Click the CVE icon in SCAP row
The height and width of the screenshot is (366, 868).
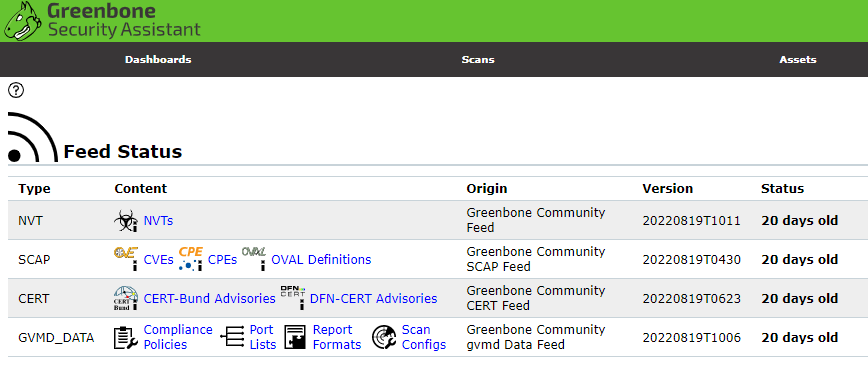pos(126,259)
